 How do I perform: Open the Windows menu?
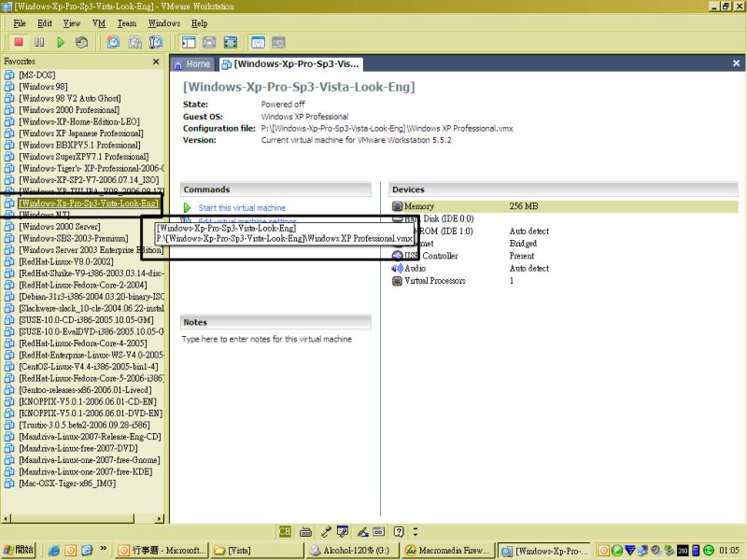tap(164, 23)
